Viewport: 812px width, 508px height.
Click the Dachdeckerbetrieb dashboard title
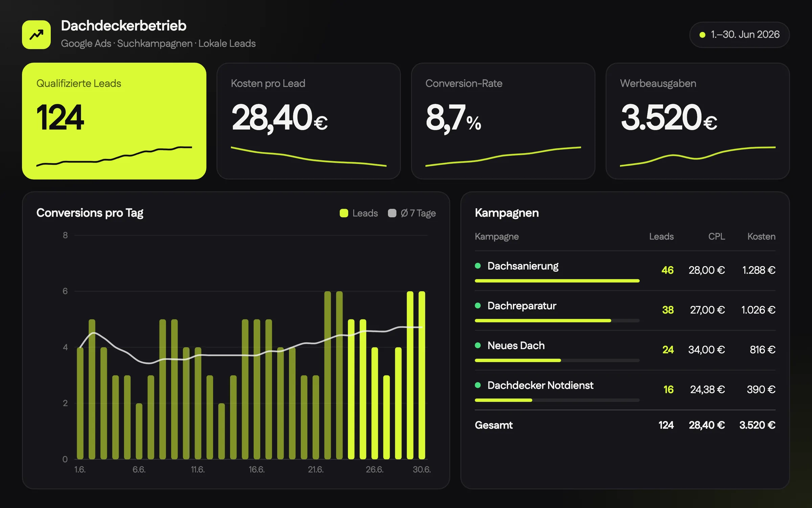point(123,26)
